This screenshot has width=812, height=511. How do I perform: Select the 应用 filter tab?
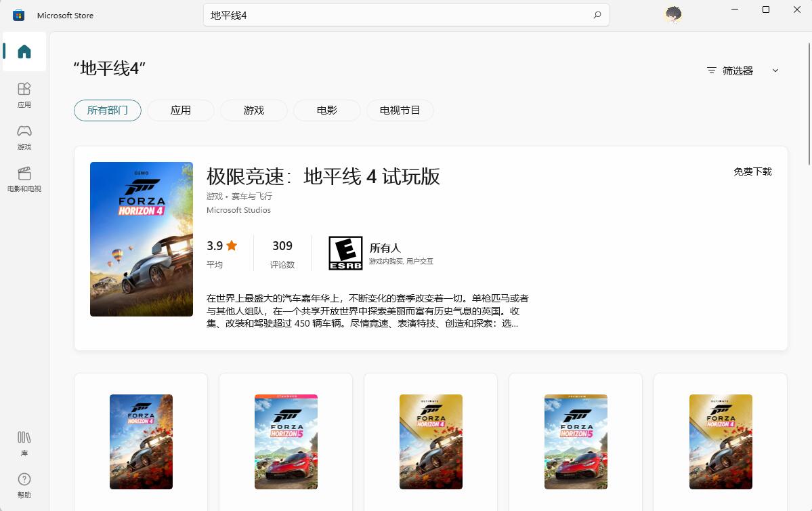[x=181, y=110]
